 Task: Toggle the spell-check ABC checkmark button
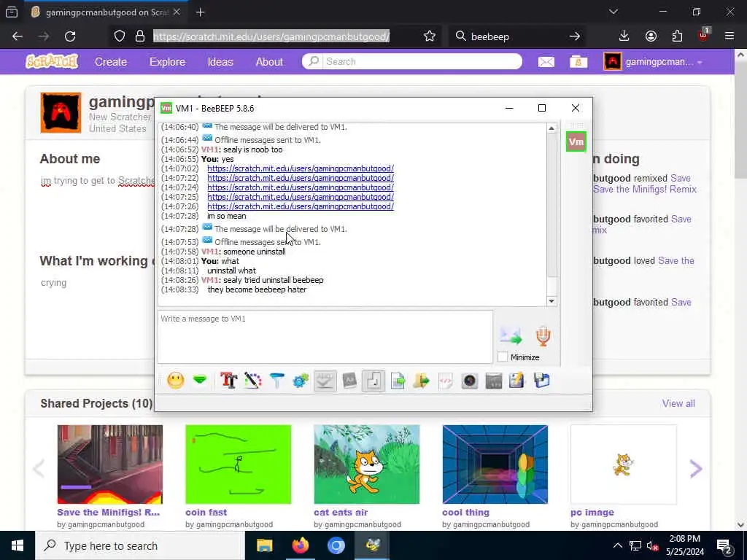pyautogui.click(x=325, y=381)
